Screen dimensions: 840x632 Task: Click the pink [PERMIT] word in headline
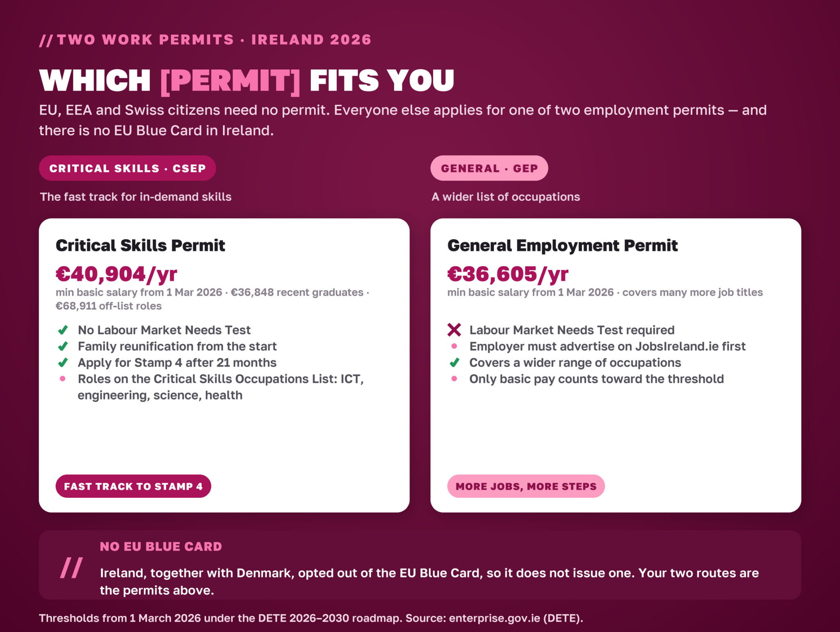point(230,80)
